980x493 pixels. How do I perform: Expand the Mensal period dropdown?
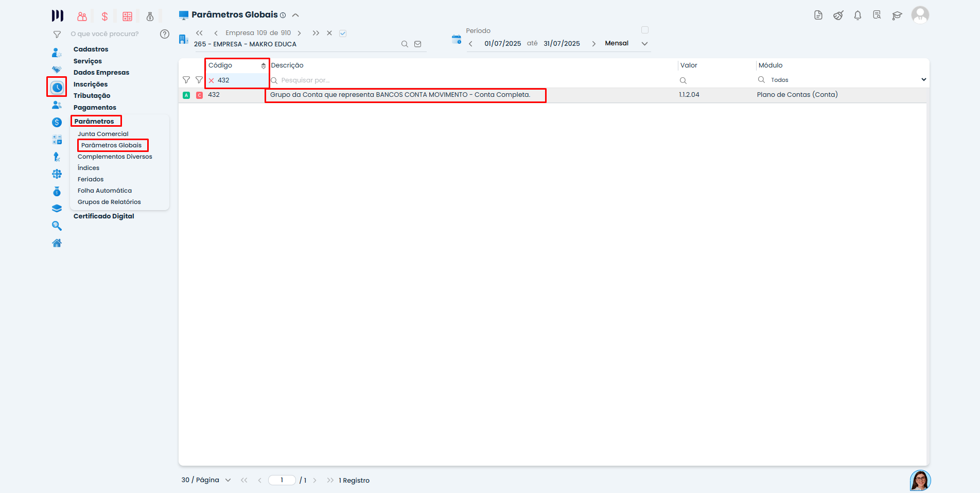[x=644, y=44]
